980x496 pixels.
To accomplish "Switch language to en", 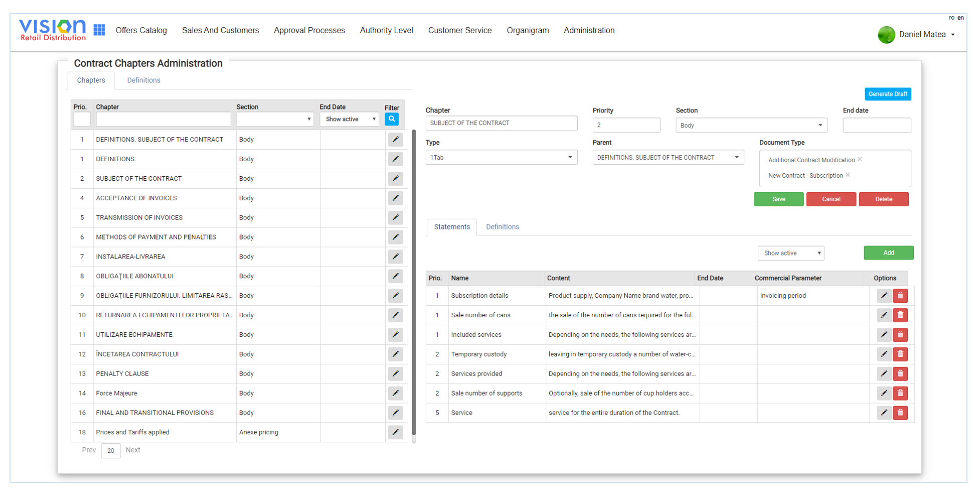I will tap(960, 18).
